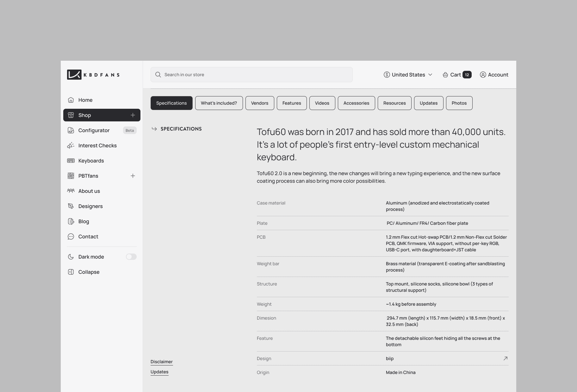Go to Designers page

point(102,206)
